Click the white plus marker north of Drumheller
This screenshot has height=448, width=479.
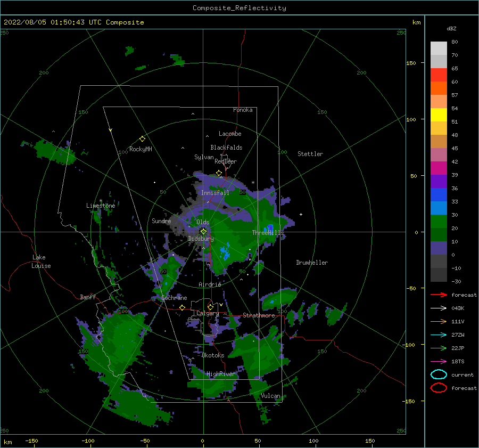tap(301, 214)
